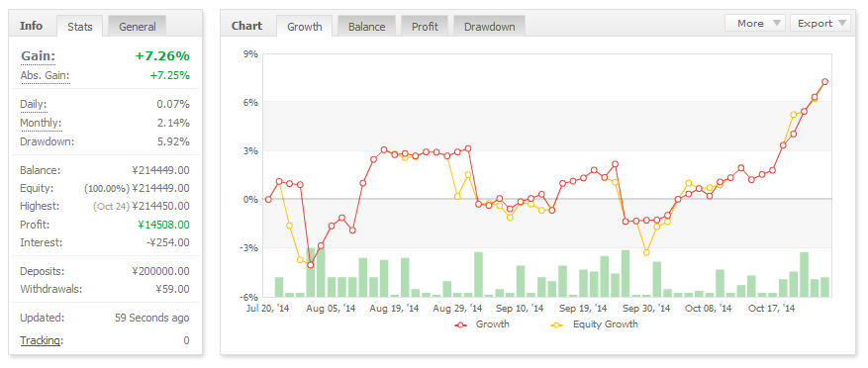Expand the More dropdown menu
This screenshot has width=868, height=368.
click(755, 23)
